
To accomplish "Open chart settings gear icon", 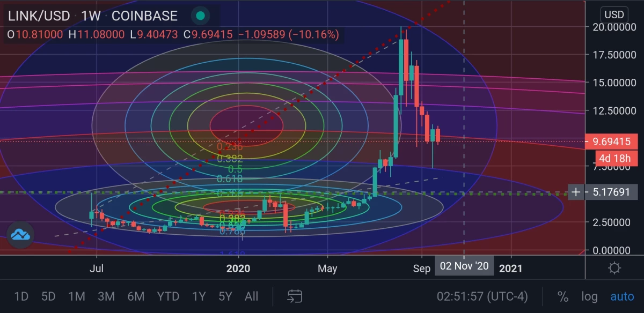I will [614, 268].
